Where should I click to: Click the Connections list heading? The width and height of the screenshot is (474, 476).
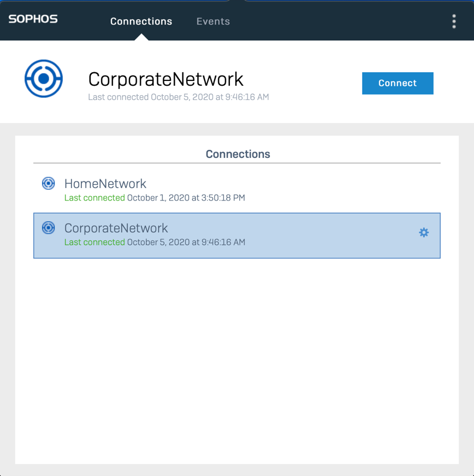click(x=238, y=154)
